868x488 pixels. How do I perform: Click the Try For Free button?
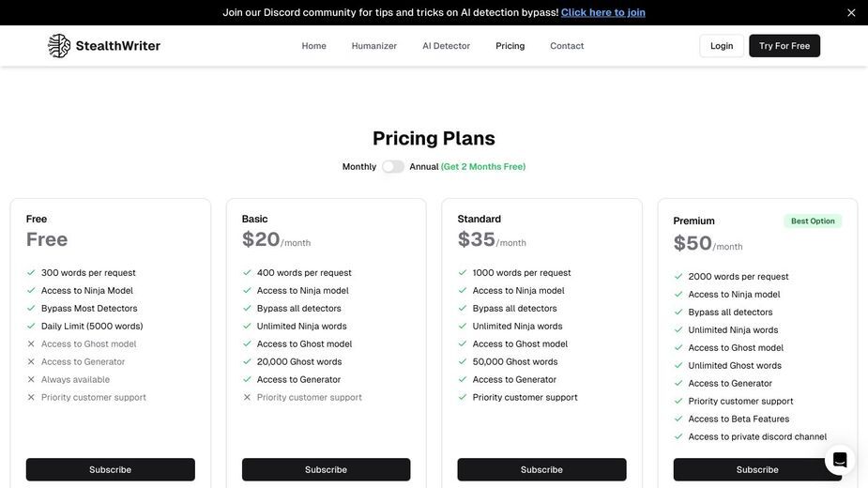tap(784, 46)
